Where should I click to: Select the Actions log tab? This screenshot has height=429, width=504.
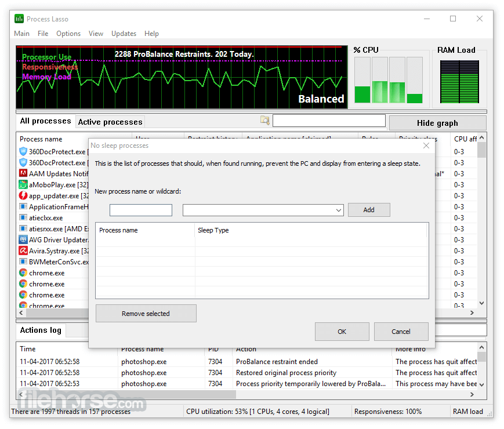pos(41,330)
